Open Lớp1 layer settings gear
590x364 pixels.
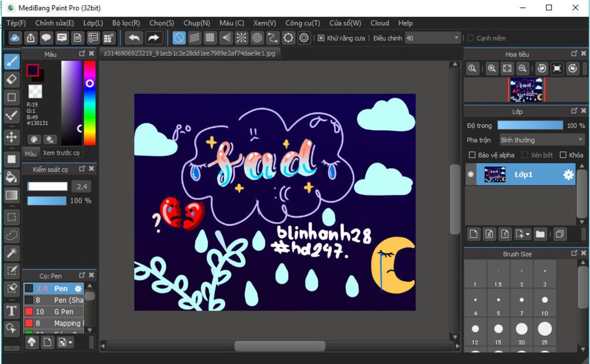coord(568,175)
